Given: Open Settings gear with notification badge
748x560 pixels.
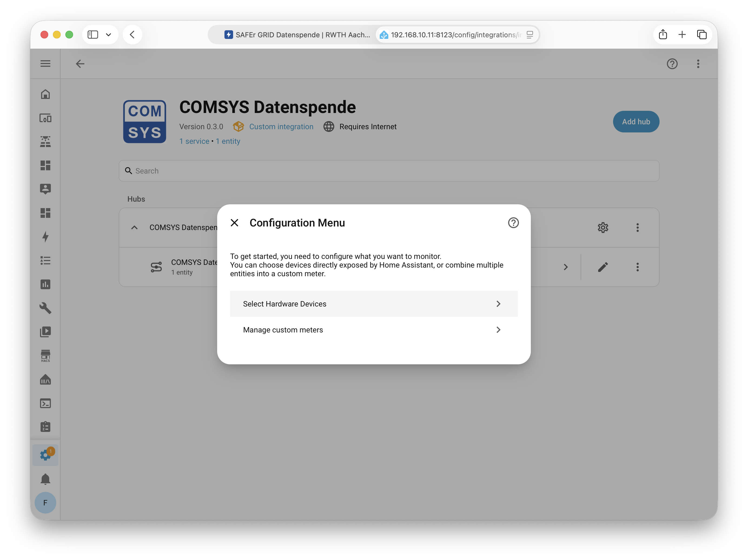Looking at the screenshot, I should (45, 455).
